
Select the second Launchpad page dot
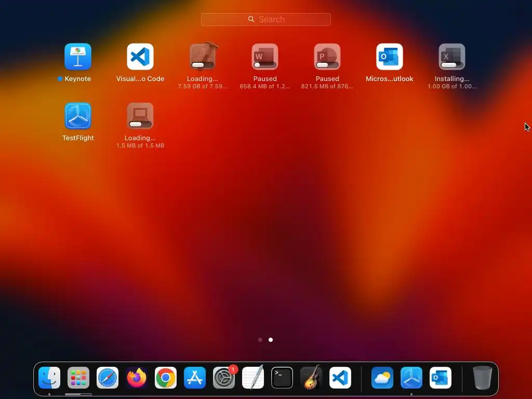(x=271, y=340)
